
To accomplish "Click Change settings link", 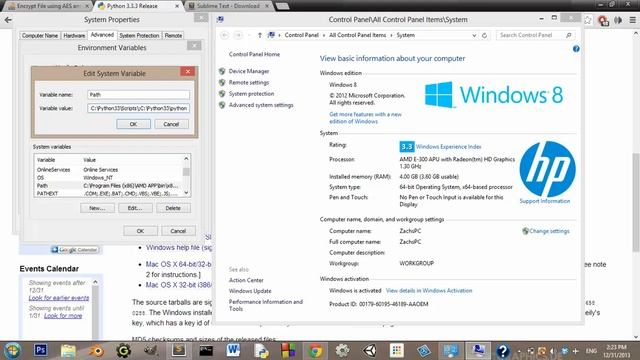I will click(549, 231).
